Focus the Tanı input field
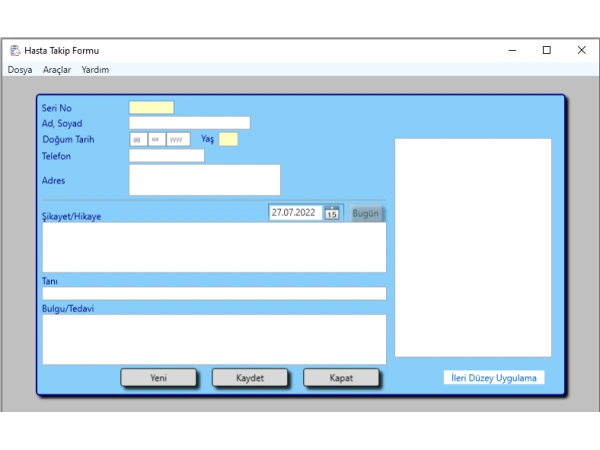600x450 pixels. tap(214, 294)
